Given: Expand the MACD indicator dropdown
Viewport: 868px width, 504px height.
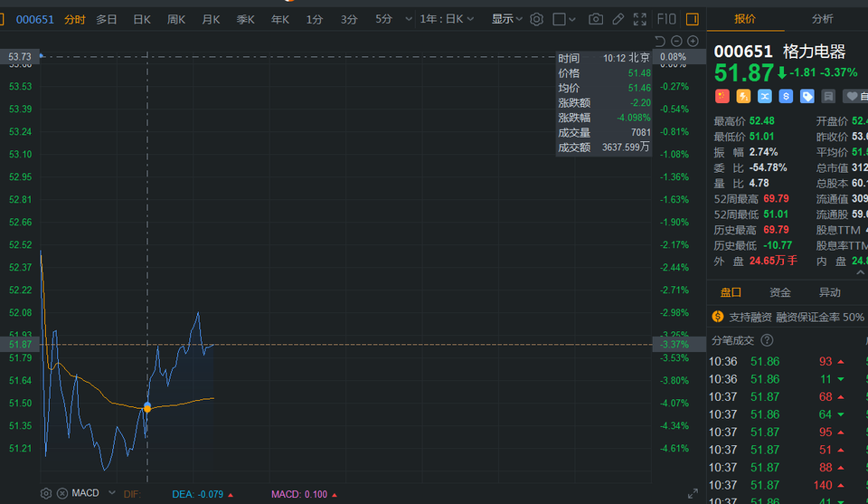Looking at the screenshot, I should pyautogui.click(x=112, y=492).
